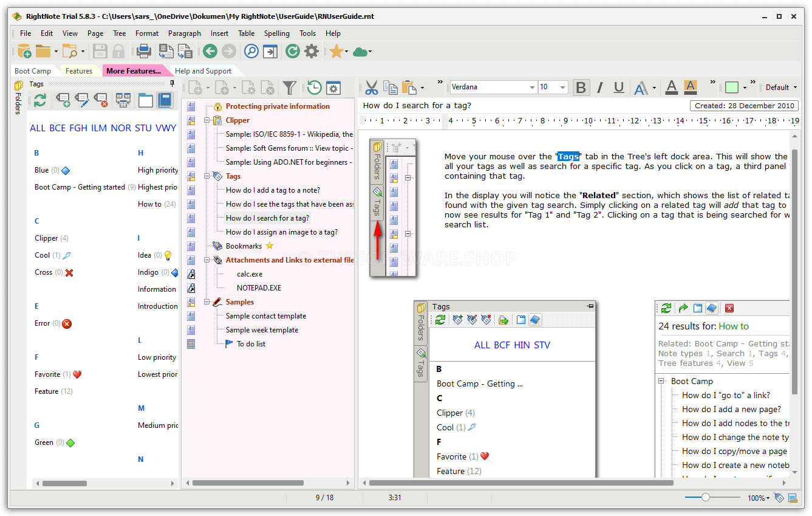
Task: Click the green cloud sync icon
Action: 360,52
